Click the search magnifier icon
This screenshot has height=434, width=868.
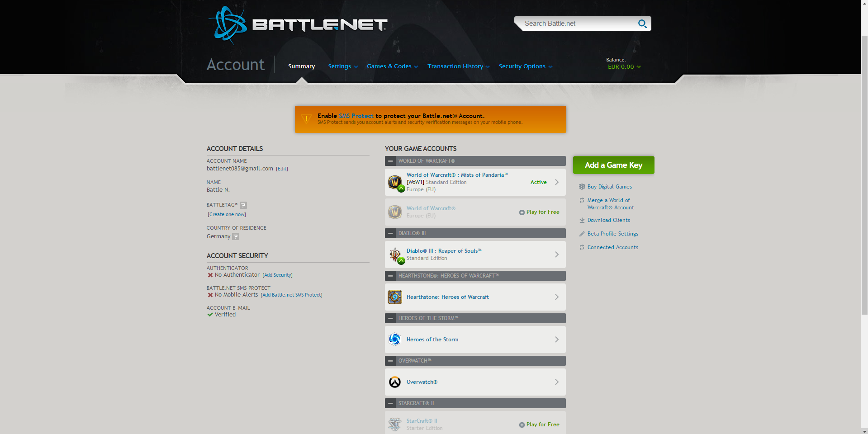coord(642,24)
